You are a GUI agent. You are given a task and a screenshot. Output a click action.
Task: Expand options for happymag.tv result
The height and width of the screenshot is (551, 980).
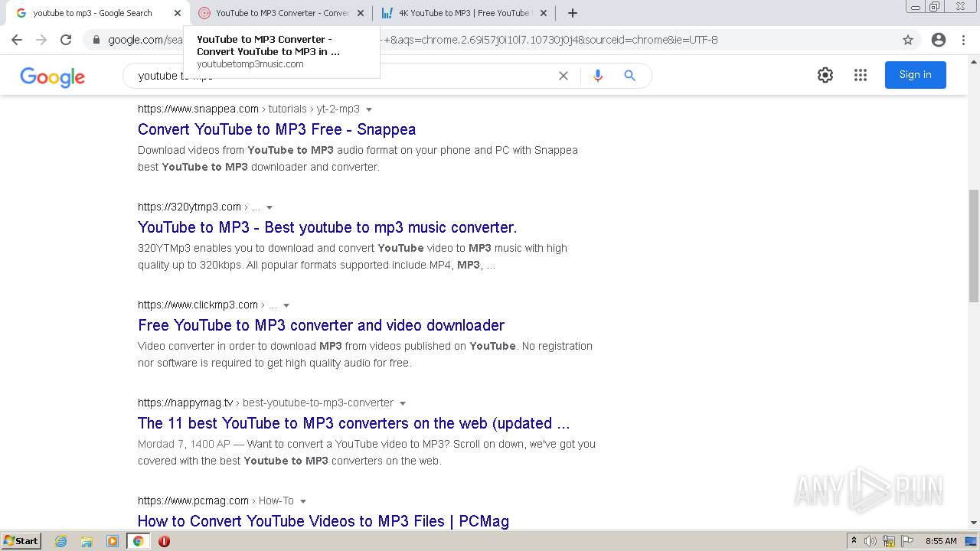coord(403,403)
